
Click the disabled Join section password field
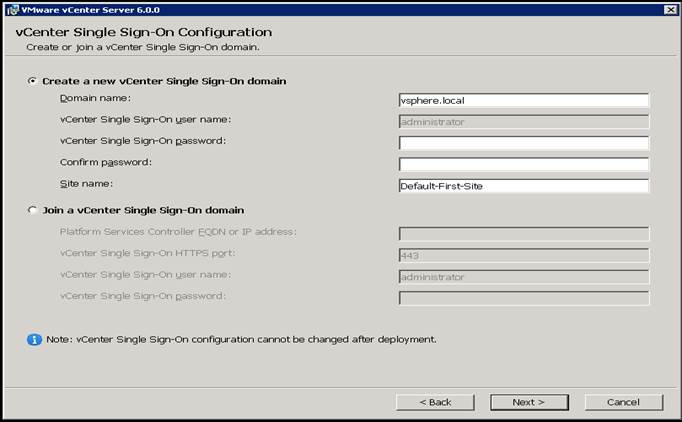[x=524, y=298]
